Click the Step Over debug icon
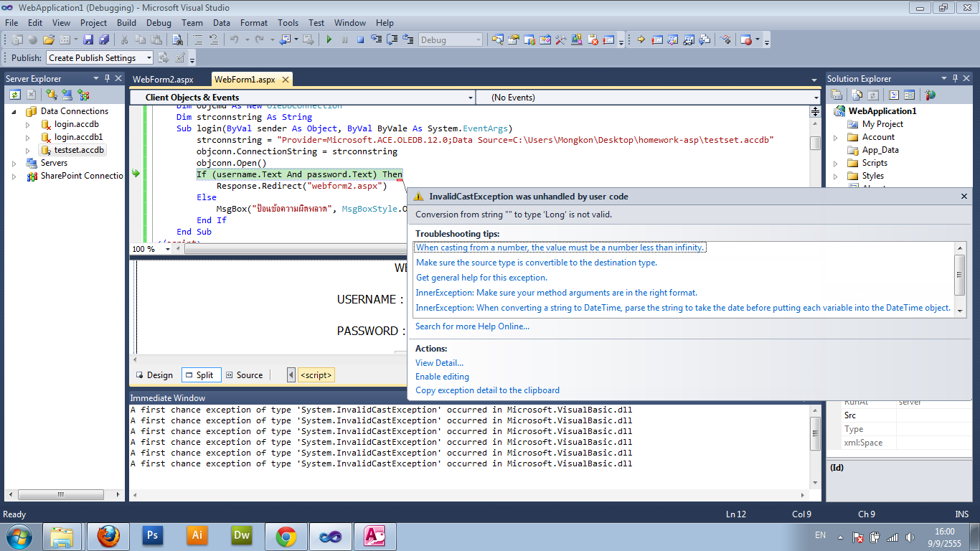 pos(392,40)
